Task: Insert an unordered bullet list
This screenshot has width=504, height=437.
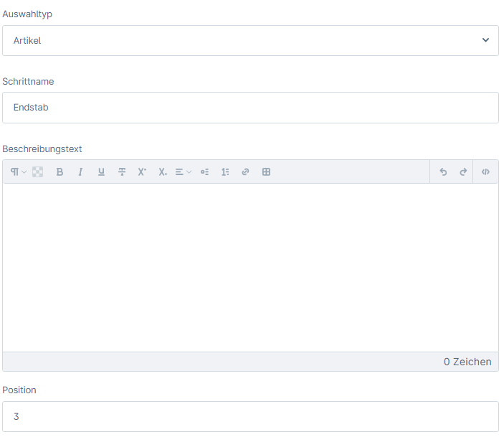Action: [204, 171]
